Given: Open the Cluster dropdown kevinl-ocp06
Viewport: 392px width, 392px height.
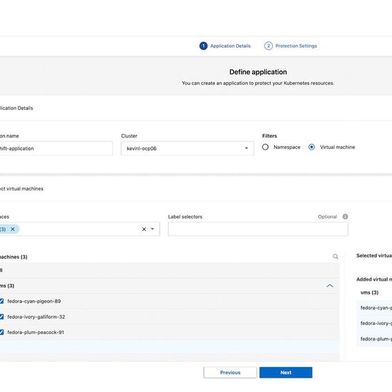Looking at the screenshot, I should (187, 148).
